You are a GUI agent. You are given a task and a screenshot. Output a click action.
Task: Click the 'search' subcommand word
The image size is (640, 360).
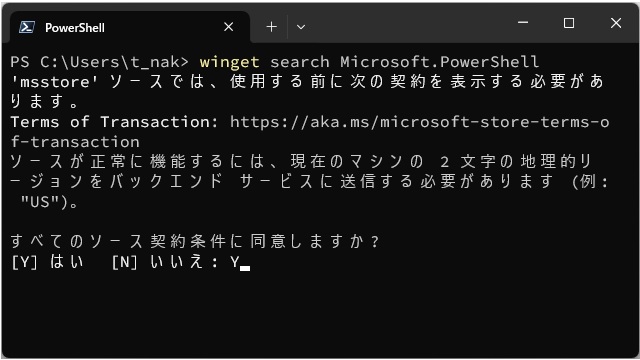click(x=300, y=62)
